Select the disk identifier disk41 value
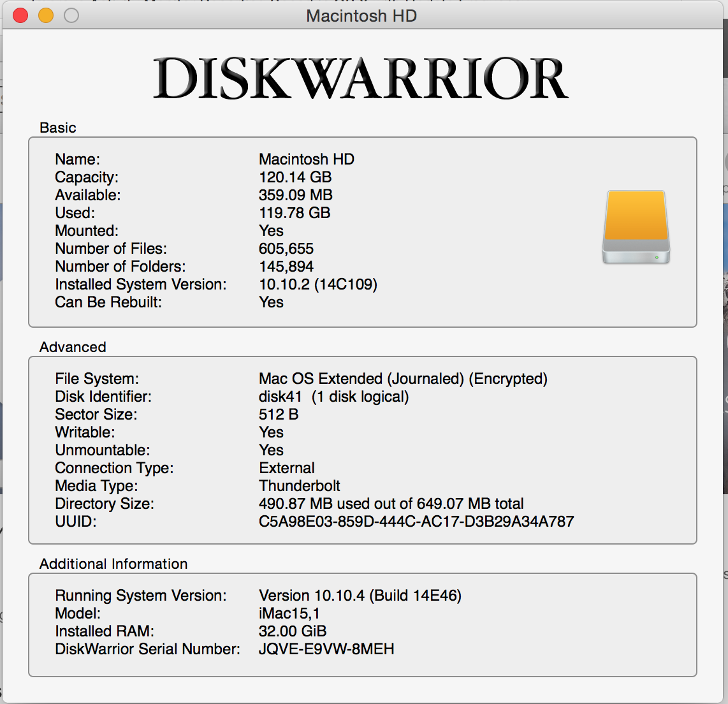 (x=334, y=397)
